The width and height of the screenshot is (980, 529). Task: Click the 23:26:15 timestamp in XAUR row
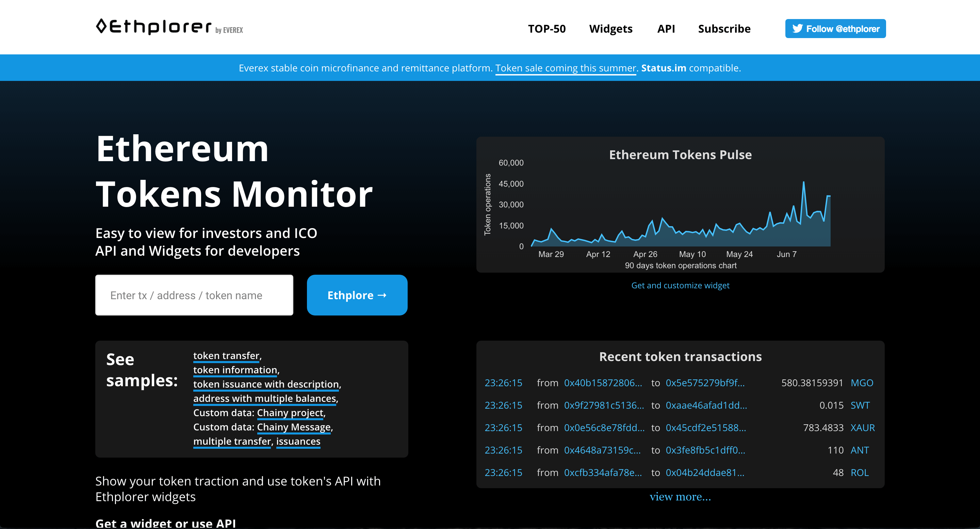pos(503,428)
